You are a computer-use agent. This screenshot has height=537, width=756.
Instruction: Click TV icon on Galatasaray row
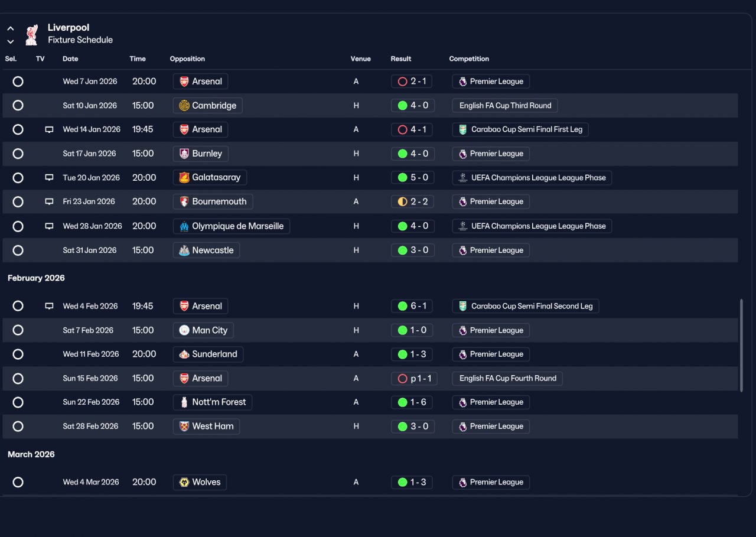(x=50, y=178)
